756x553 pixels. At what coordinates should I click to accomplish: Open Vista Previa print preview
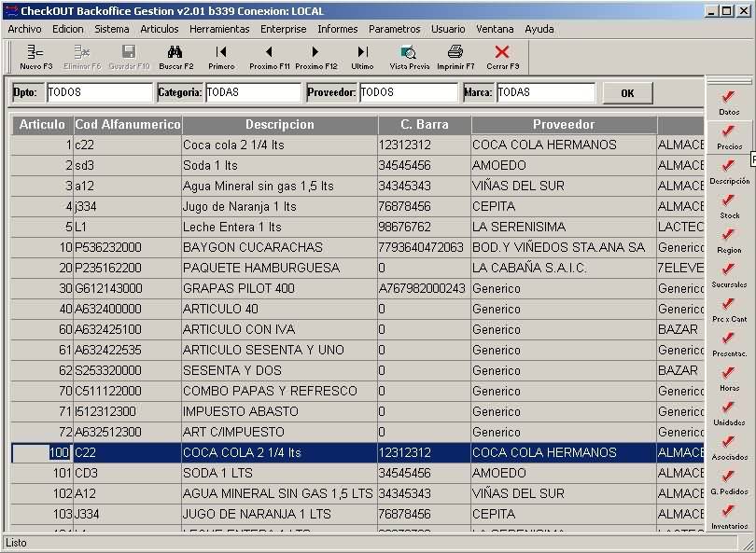pyautogui.click(x=409, y=57)
